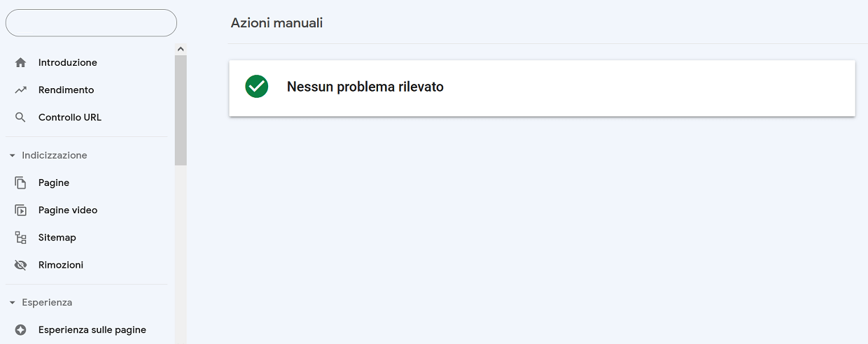Screen dimensions: 868x344
Task: Go to the Controllo URL text label
Action: coord(69,117)
